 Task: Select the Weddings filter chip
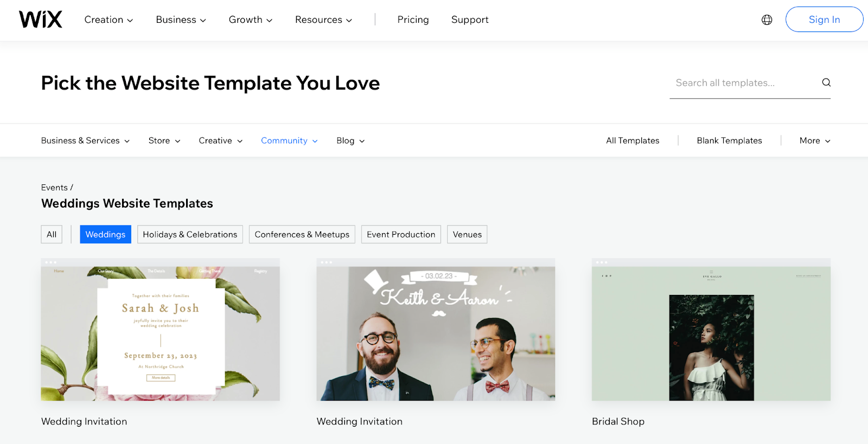(x=105, y=234)
